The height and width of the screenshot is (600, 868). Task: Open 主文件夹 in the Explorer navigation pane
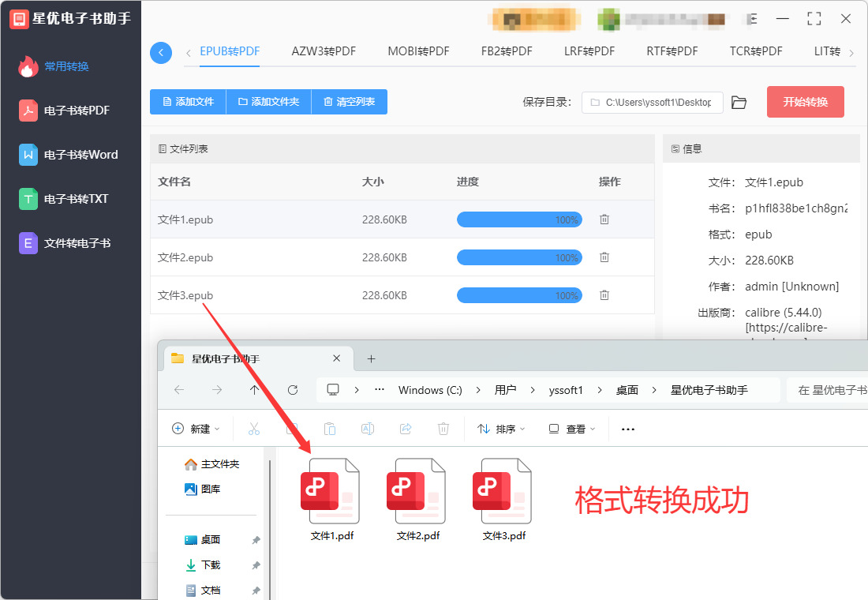click(x=211, y=464)
